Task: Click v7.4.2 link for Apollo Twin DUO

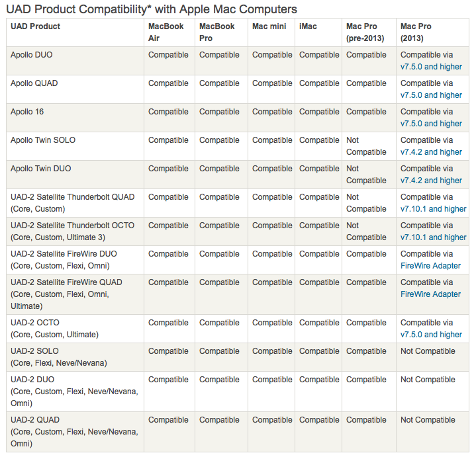Action: (x=431, y=181)
